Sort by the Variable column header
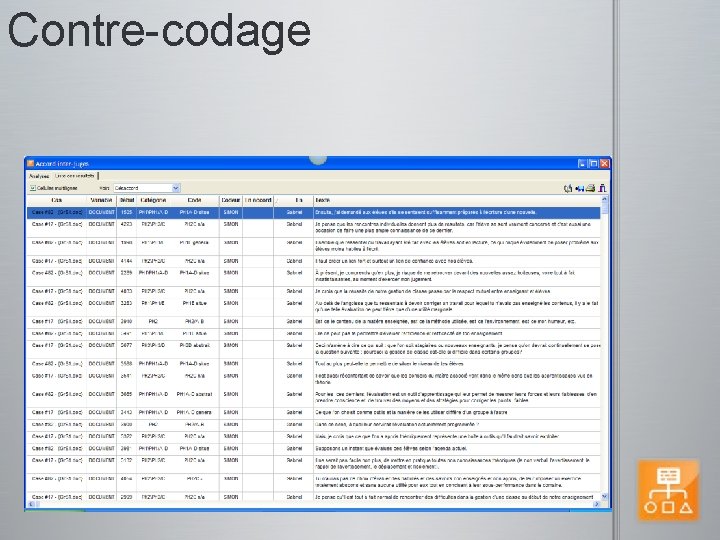This screenshot has width=720, height=540. (101, 201)
